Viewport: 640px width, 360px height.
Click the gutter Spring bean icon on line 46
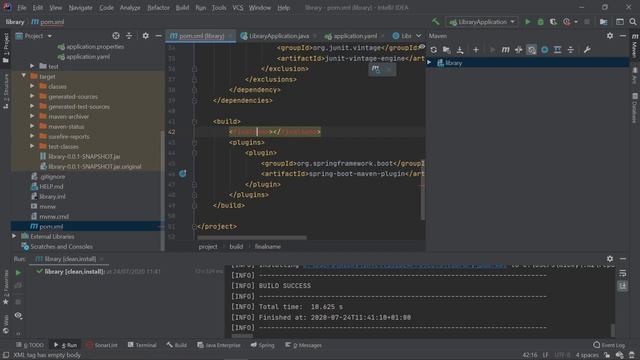coord(182,173)
